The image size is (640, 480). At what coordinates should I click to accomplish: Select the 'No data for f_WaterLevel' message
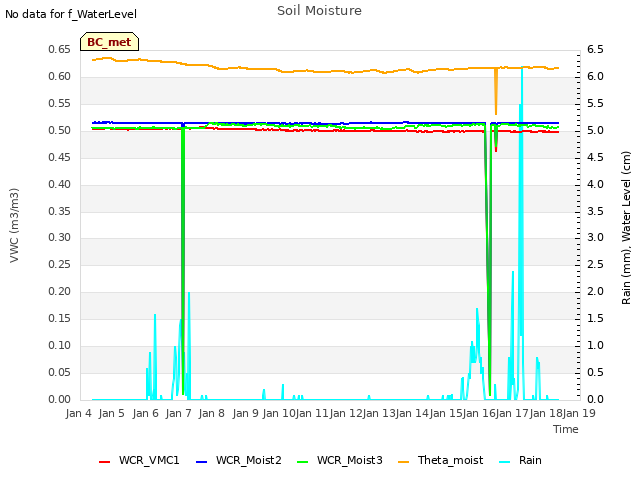click(x=71, y=14)
